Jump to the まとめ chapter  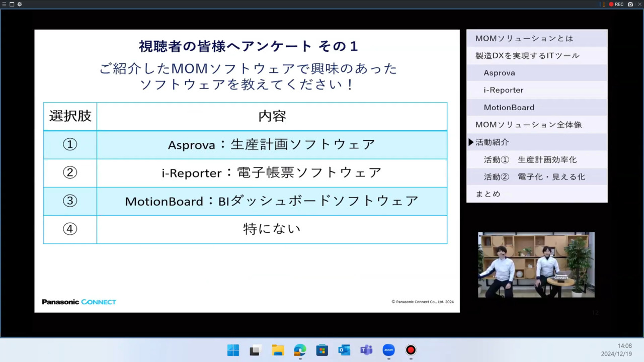click(x=537, y=194)
